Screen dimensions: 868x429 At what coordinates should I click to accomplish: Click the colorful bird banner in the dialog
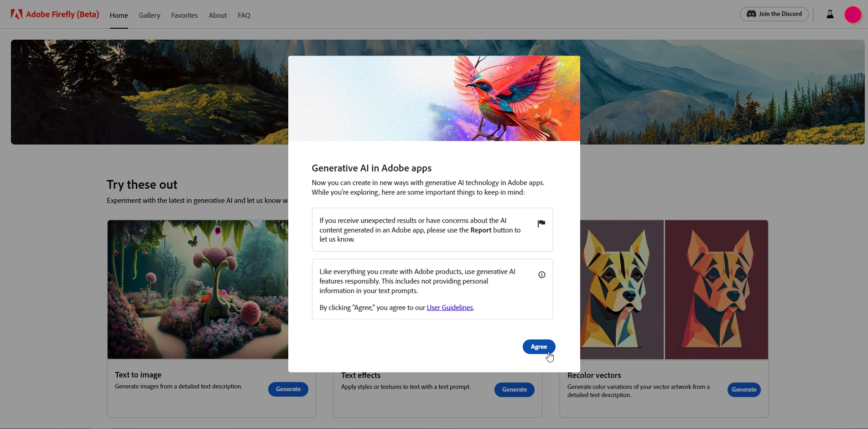[434, 98]
